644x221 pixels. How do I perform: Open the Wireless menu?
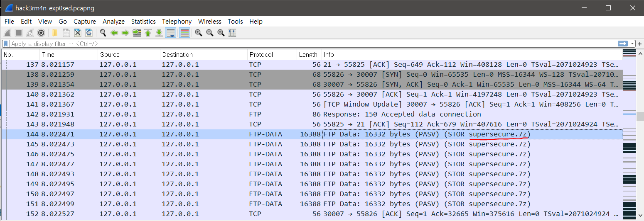click(210, 21)
